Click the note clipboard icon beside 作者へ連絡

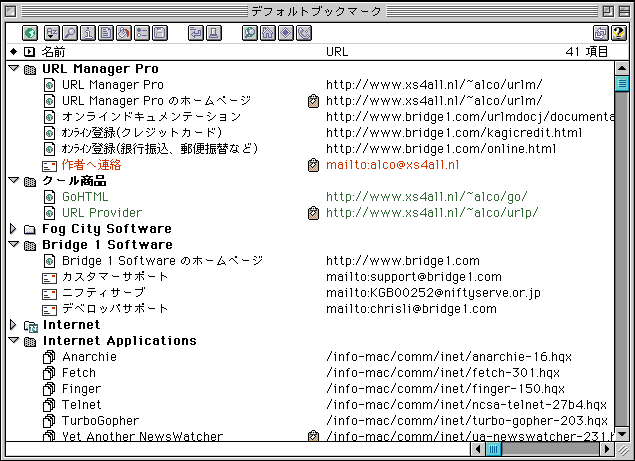point(313,165)
